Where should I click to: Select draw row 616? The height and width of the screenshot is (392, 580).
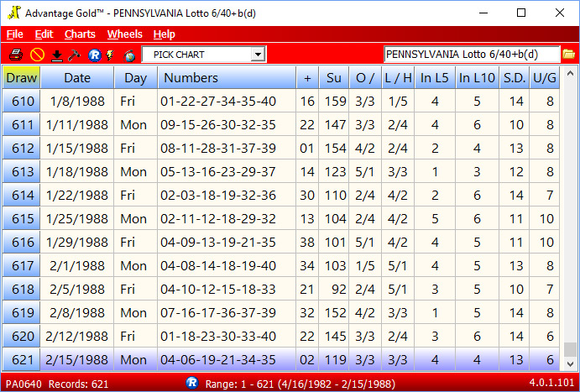[x=280, y=243]
